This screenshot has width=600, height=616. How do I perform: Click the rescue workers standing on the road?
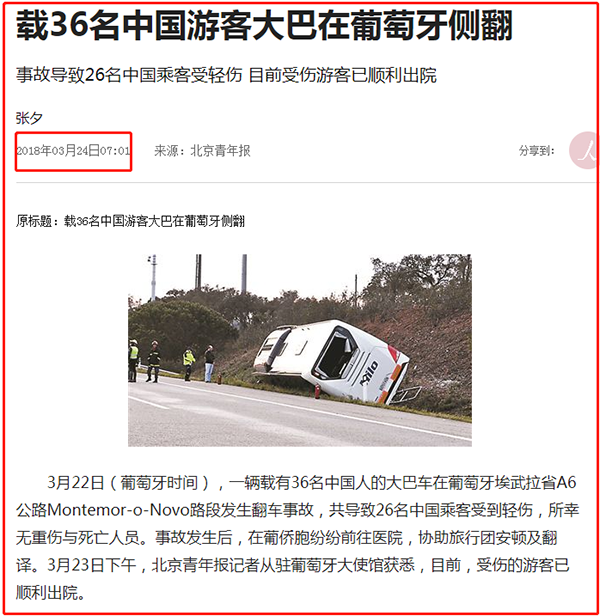(x=172, y=361)
